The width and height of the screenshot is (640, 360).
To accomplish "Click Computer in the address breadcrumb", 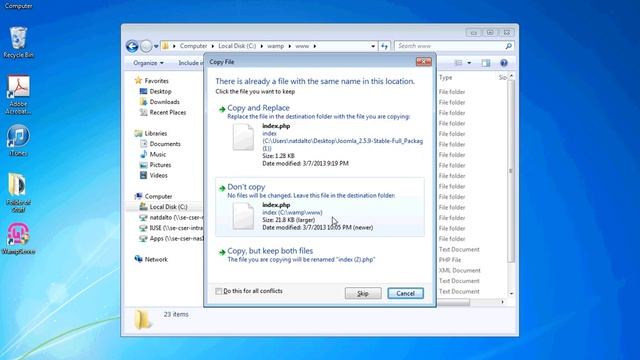I will (193, 46).
